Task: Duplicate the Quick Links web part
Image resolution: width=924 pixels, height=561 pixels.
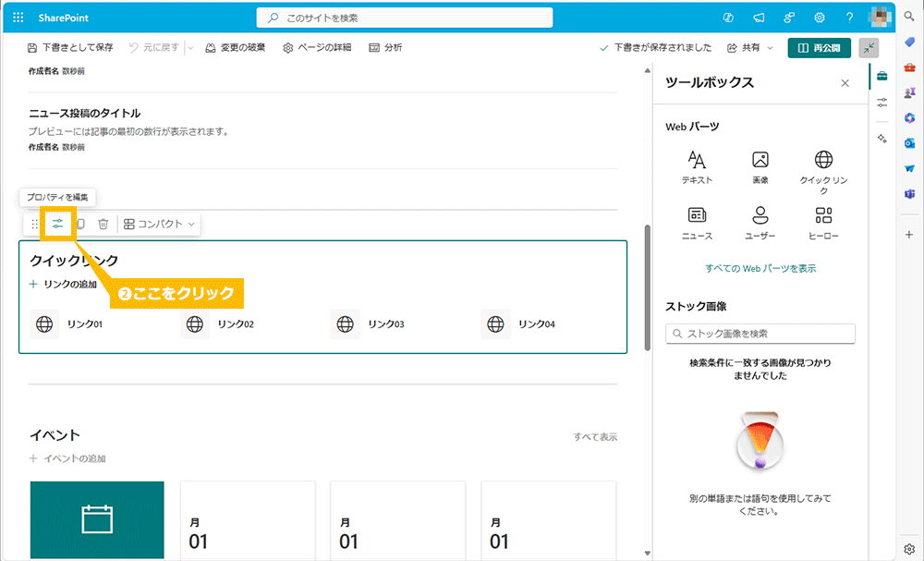Action: tap(80, 224)
